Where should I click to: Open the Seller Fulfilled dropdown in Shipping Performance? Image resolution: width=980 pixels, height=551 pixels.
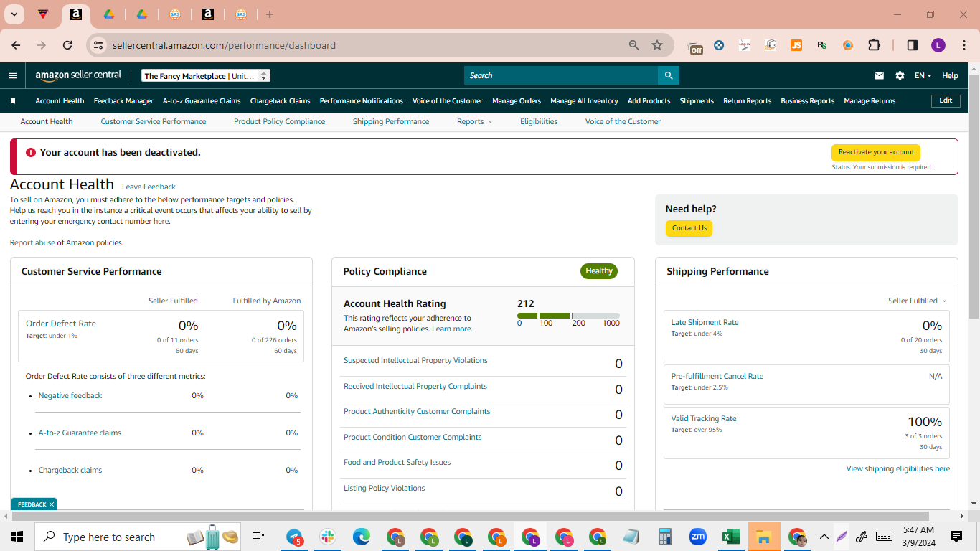918,301
